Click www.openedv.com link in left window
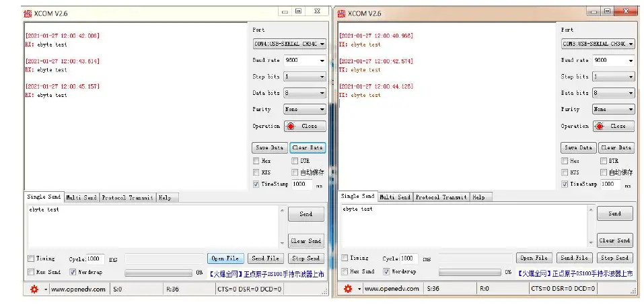The image size is (644, 307). pyautogui.click(x=78, y=289)
